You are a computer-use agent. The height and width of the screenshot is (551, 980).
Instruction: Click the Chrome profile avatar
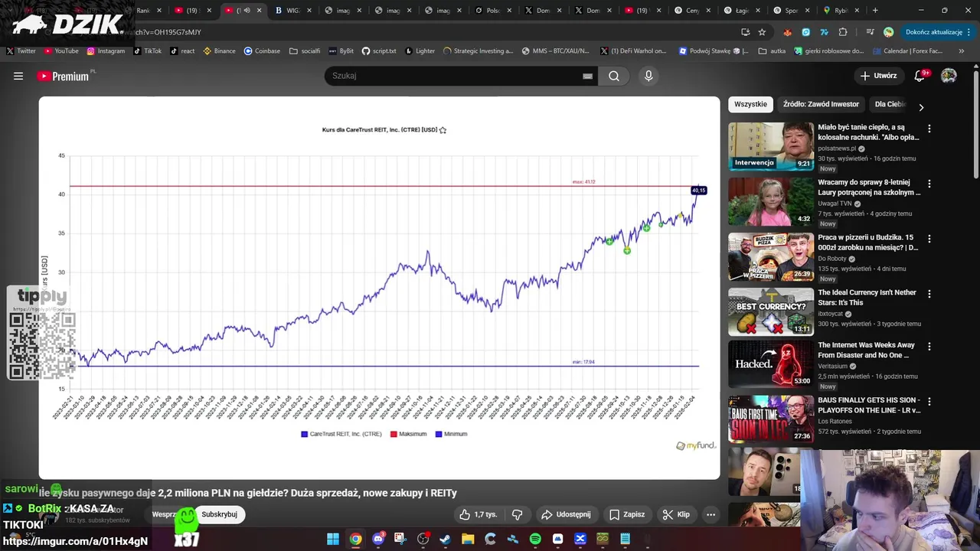pos(888,32)
